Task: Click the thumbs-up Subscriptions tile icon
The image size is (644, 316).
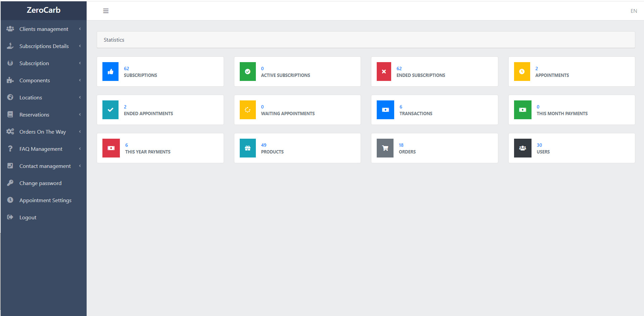Action: click(x=110, y=71)
